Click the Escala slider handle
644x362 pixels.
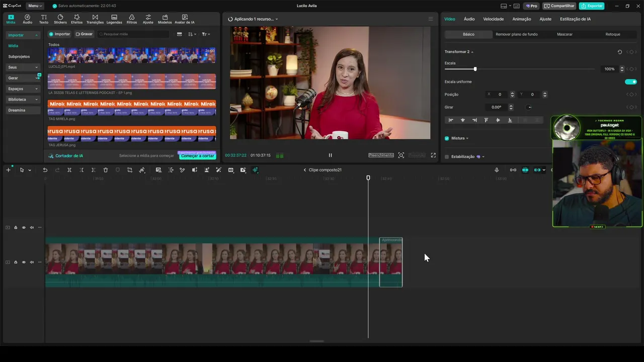pos(475,69)
